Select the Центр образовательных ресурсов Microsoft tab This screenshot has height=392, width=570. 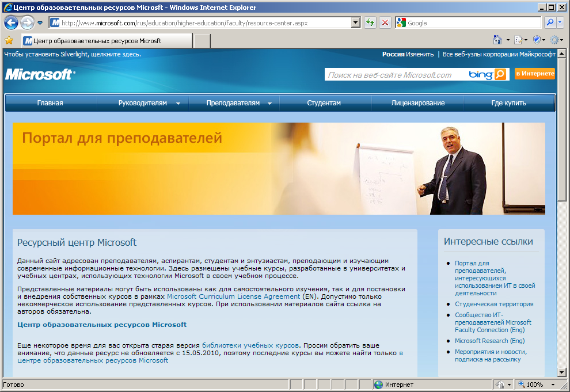pyautogui.click(x=107, y=41)
